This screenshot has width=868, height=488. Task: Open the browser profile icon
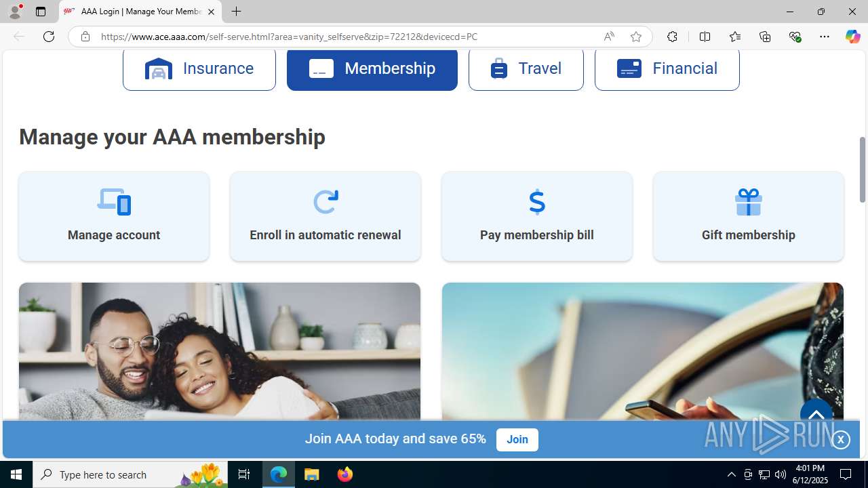pos(15,12)
